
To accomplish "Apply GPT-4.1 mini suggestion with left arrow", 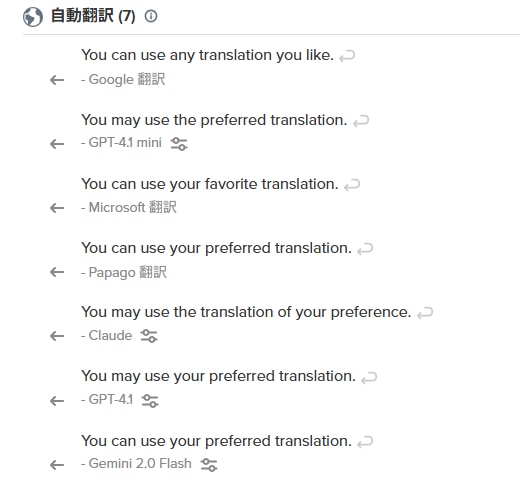I will coord(57,144).
